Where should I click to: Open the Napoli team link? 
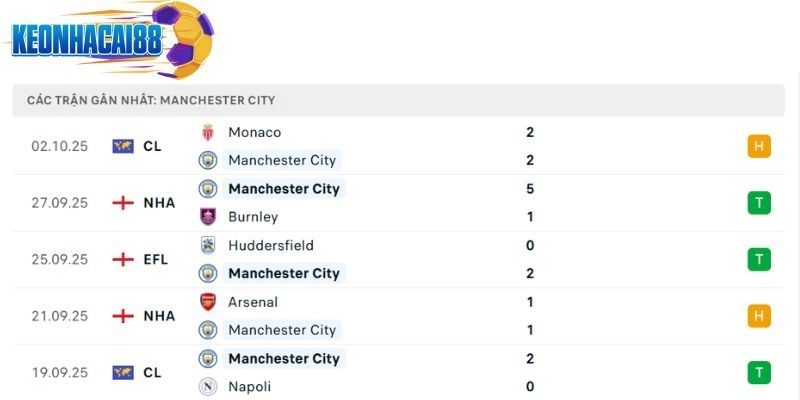pyautogui.click(x=249, y=387)
